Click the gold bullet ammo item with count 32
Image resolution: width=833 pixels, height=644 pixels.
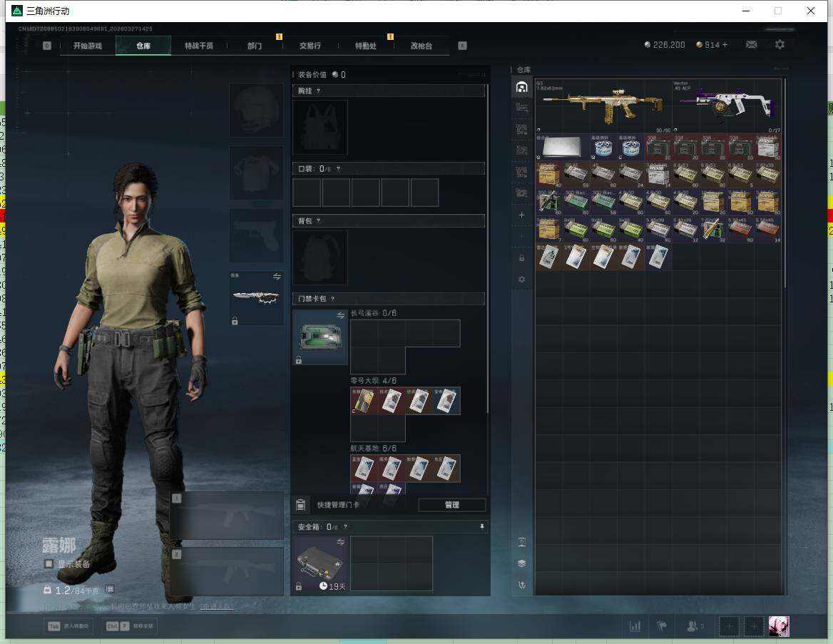(x=712, y=230)
